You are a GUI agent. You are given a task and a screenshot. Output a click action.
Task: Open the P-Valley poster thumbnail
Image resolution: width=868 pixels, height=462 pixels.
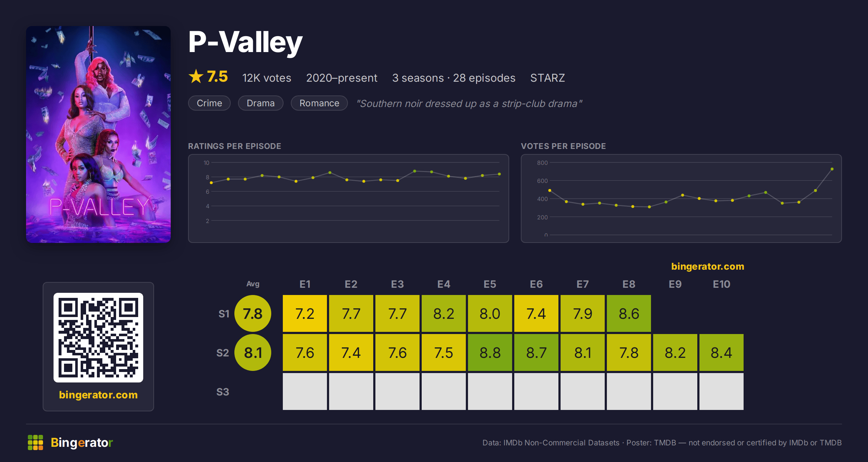pos(98,134)
